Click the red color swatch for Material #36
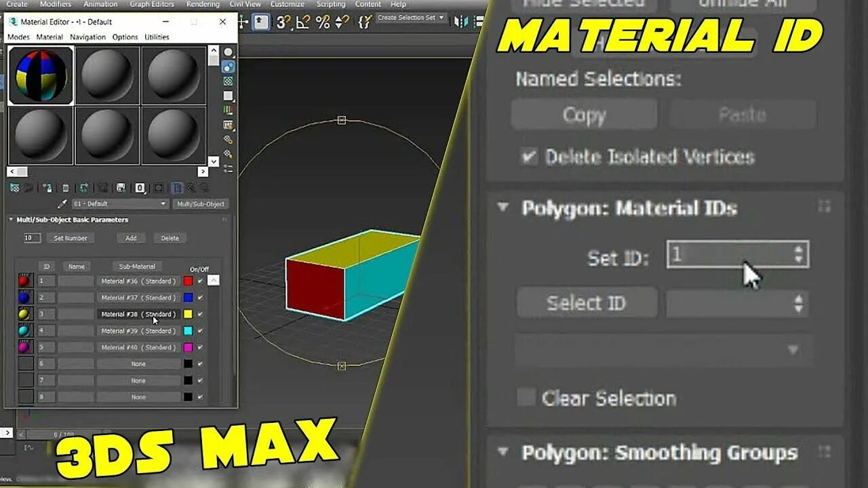 [189, 281]
